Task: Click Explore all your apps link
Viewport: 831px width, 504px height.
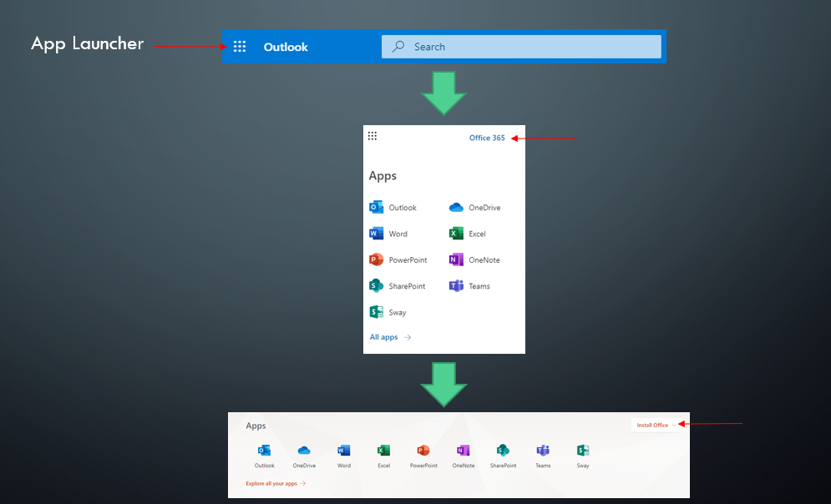Action: pyautogui.click(x=276, y=483)
